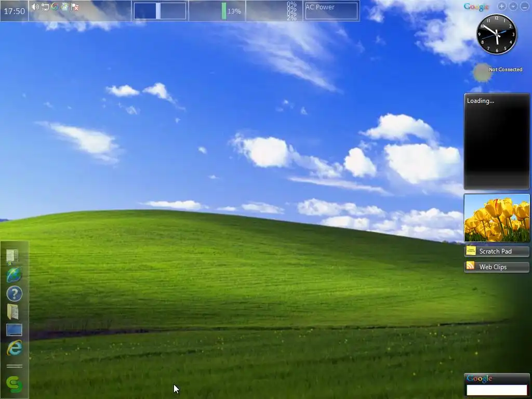The width and height of the screenshot is (532, 399).
Task: Click the colorful swirl tray icon
Action: pyautogui.click(x=55, y=6)
